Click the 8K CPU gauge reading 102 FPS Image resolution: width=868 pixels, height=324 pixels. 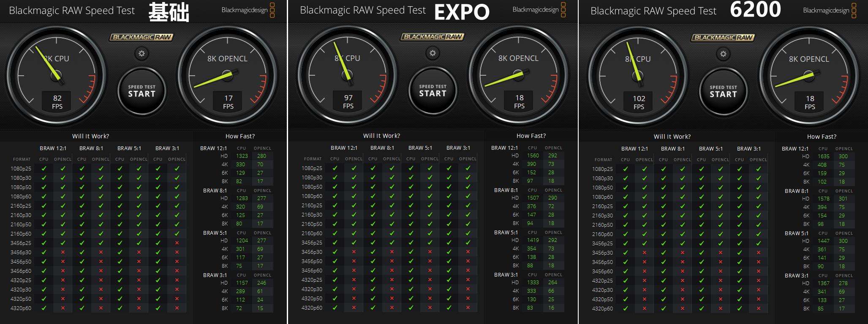point(638,77)
